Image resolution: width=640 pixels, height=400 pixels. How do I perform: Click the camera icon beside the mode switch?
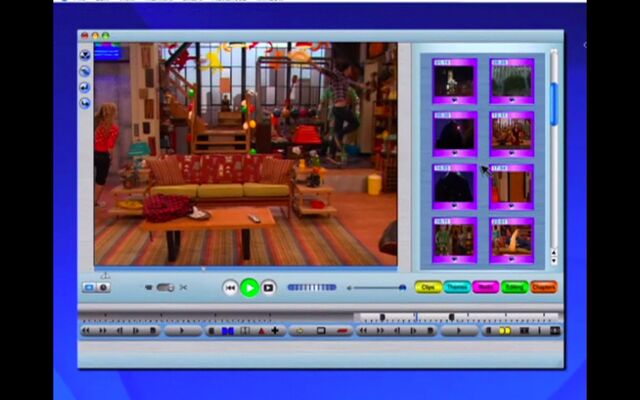coord(149,287)
